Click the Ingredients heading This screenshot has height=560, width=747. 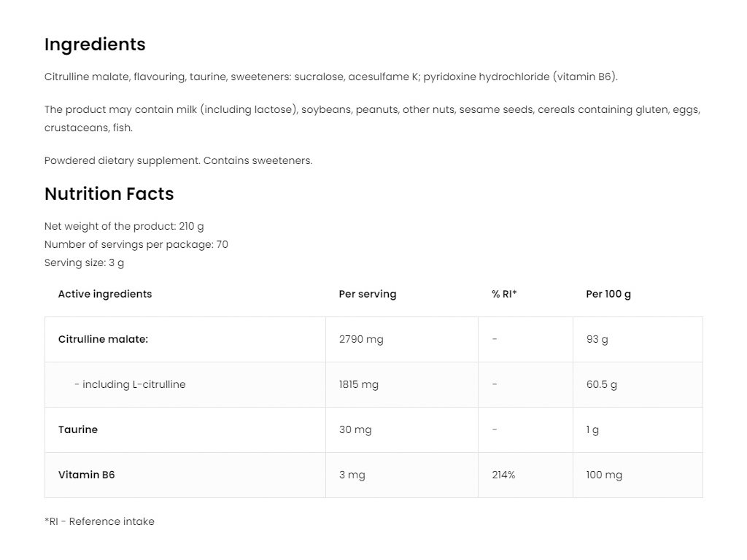point(95,44)
